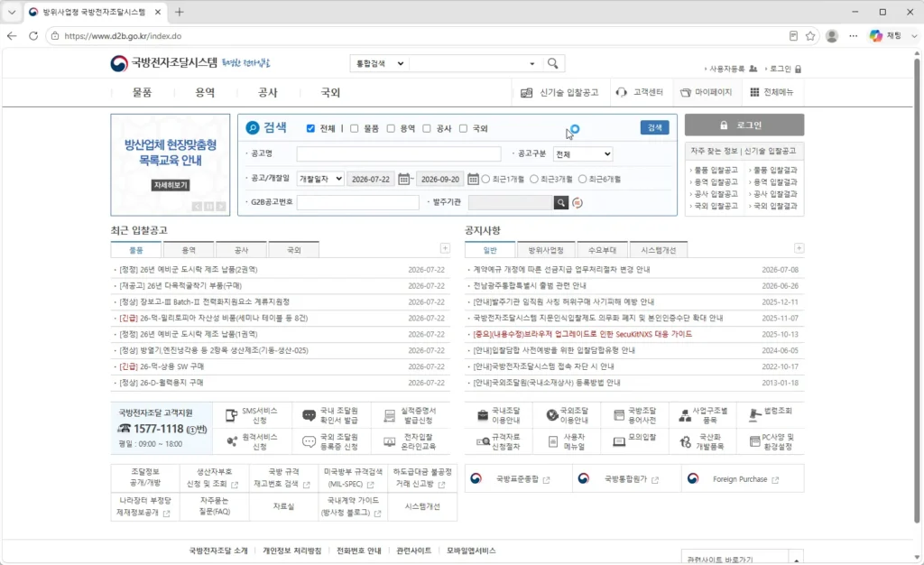Open the 공사 main menu
The image size is (924, 565).
(x=267, y=92)
